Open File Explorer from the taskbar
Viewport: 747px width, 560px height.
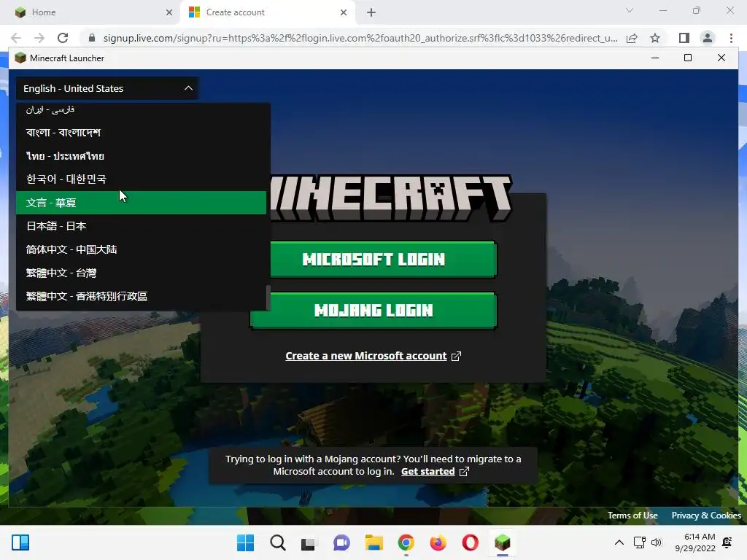coord(374,542)
